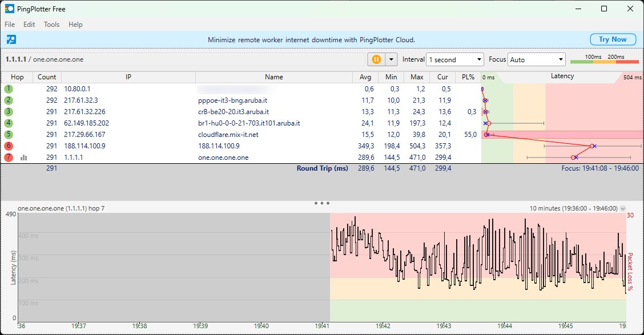Pause the trace with the orange pause button
The height and width of the screenshot is (335, 644).
pos(377,59)
